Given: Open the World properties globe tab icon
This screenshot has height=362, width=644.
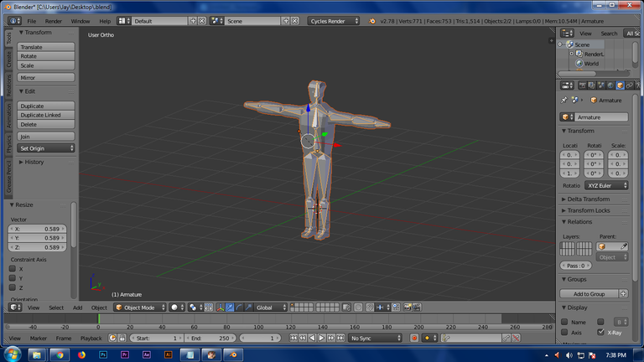Looking at the screenshot, I should (x=610, y=85).
